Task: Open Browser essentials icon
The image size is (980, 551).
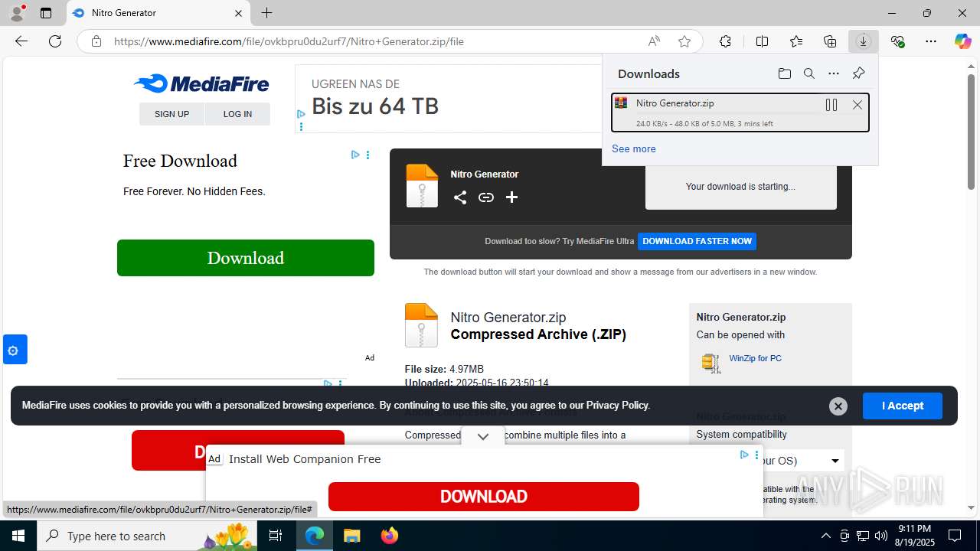Action: pyautogui.click(x=897, y=41)
